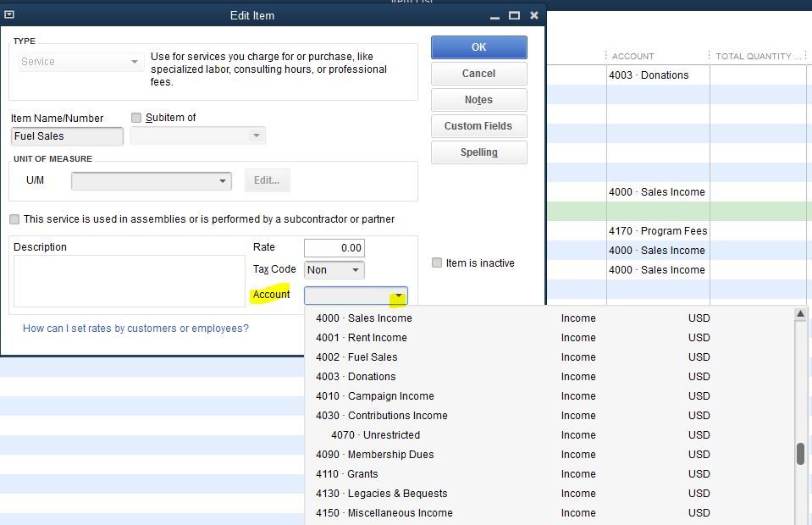The height and width of the screenshot is (525, 812).
Task: Click the Account field label
Action: tap(271, 295)
